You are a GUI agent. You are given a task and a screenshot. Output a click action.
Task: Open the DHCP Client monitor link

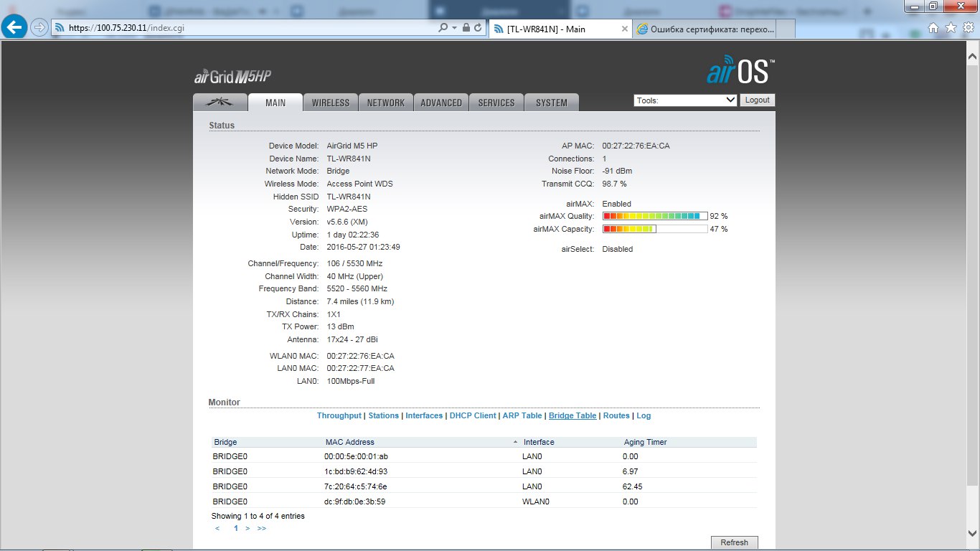point(473,415)
